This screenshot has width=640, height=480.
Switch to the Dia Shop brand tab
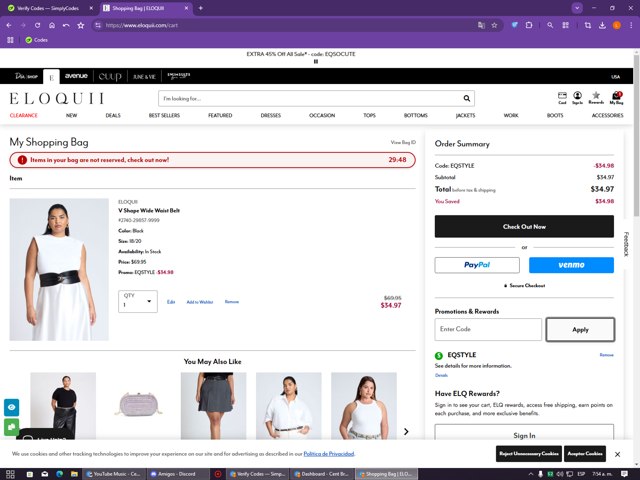[26, 76]
